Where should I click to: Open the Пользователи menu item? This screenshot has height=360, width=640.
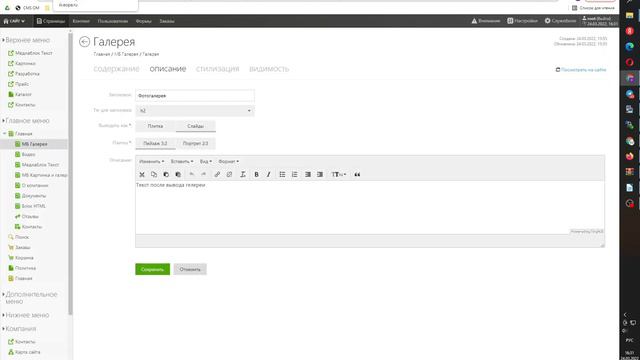pyautogui.click(x=113, y=21)
